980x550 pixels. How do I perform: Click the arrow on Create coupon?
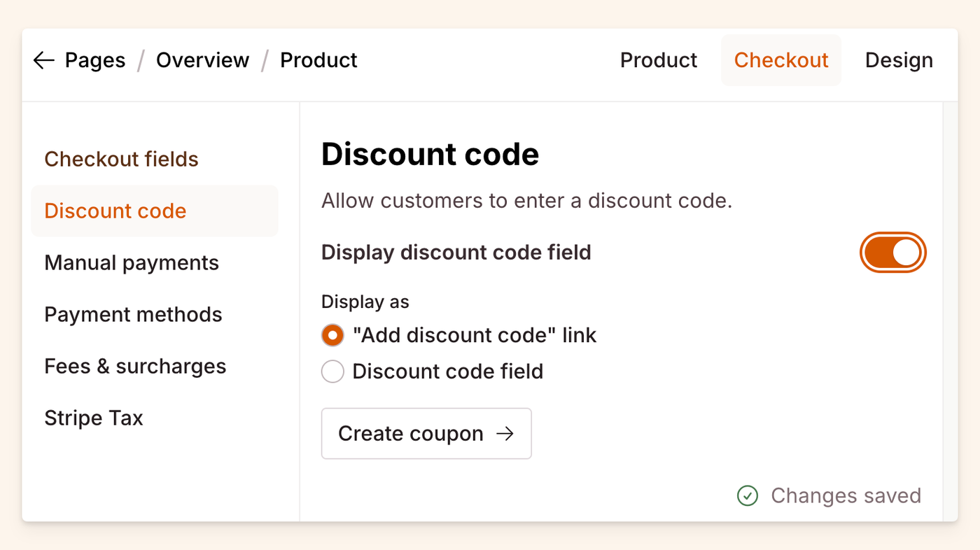coord(505,434)
